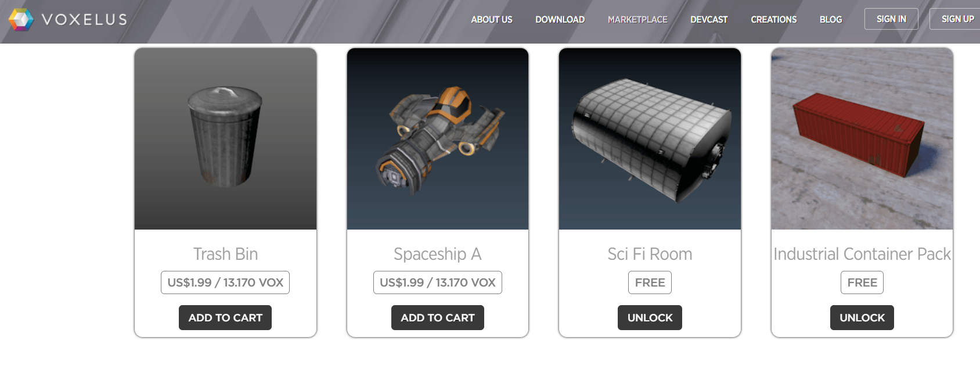
Task: Click the Industrial Container Pack title
Action: pyautogui.click(x=862, y=254)
